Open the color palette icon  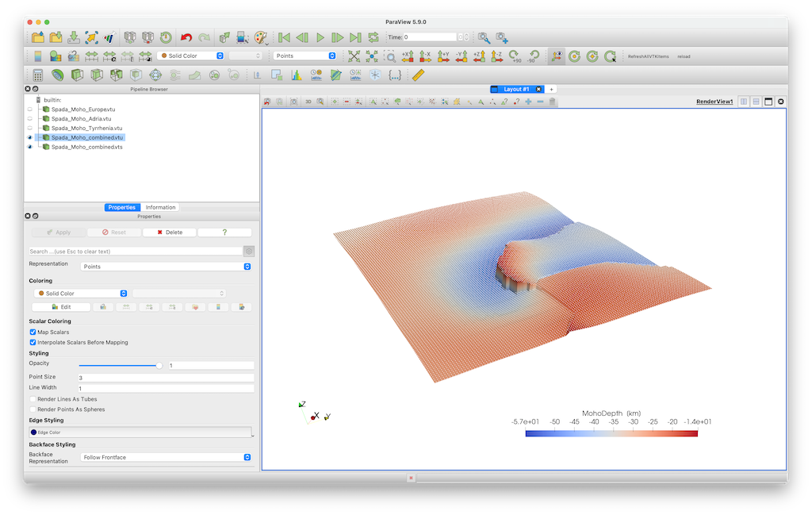coord(261,37)
